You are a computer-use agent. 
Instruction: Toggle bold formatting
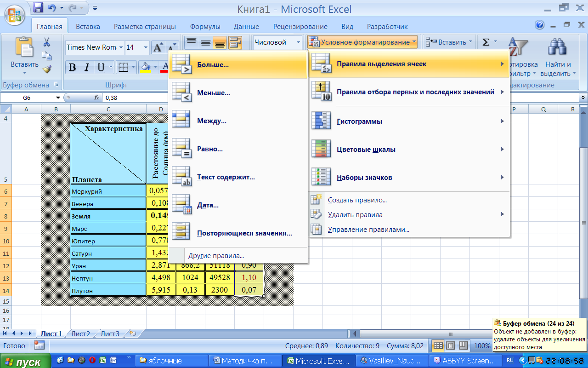coord(72,68)
